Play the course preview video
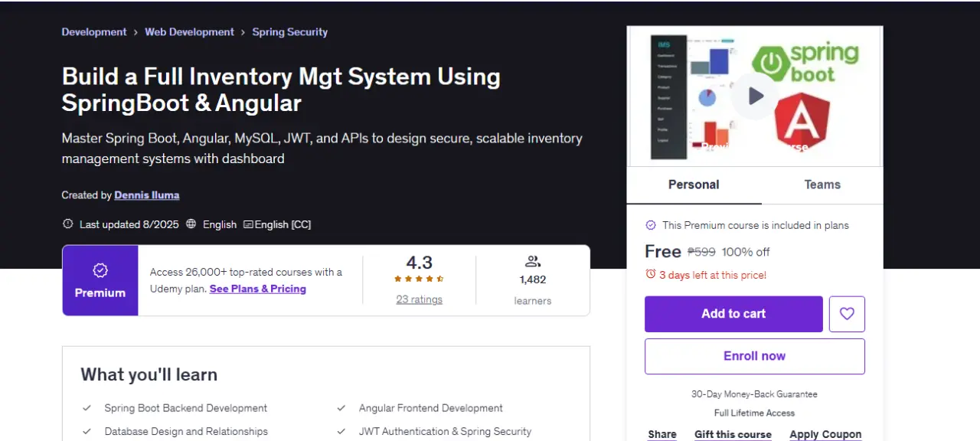980x441 pixels. tap(755, 96)
